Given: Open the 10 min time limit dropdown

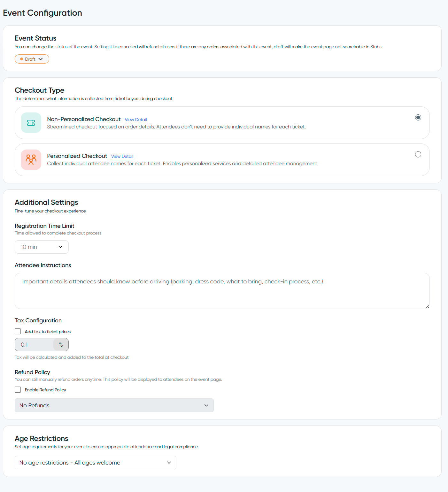Looking at the screenshot, I should 42,247.
